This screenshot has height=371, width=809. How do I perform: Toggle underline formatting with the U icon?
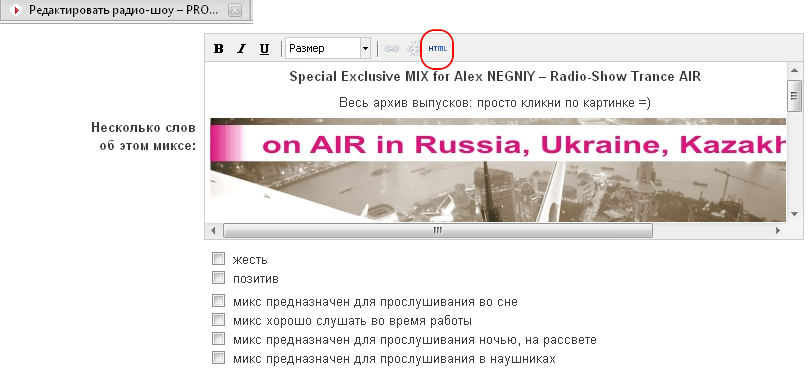tap(264, 49)
